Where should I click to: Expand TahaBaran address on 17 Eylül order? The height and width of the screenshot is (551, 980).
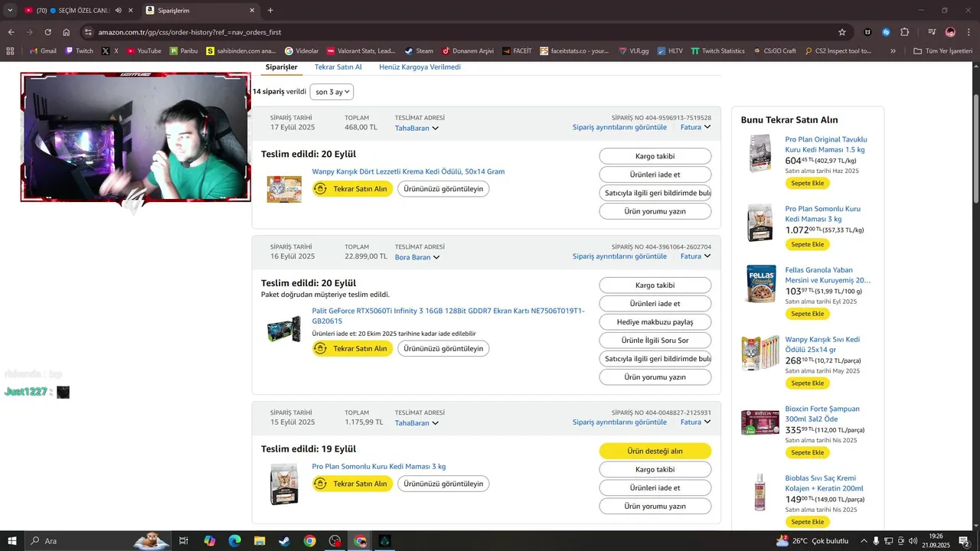416,128
